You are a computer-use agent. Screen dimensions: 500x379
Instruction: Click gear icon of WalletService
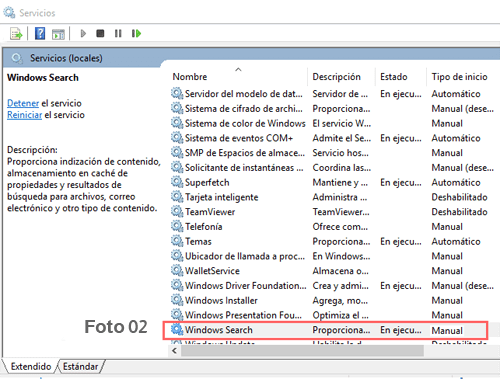(177, 271)
